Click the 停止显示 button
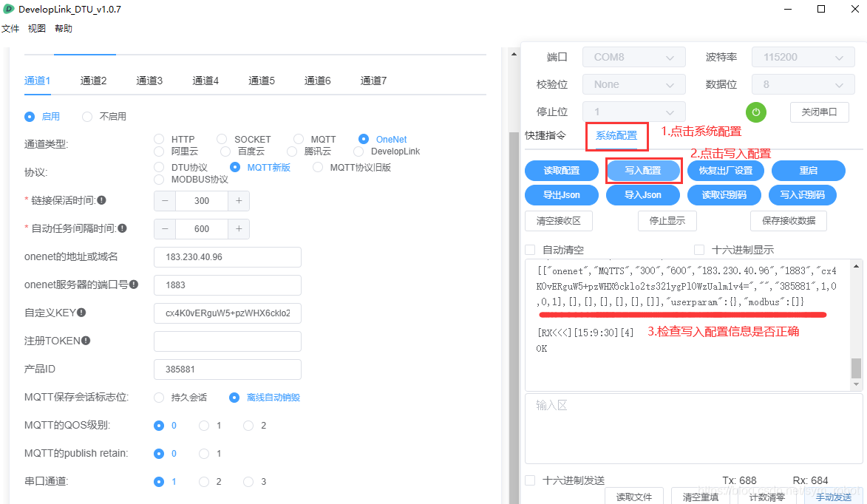 [667, 220]
